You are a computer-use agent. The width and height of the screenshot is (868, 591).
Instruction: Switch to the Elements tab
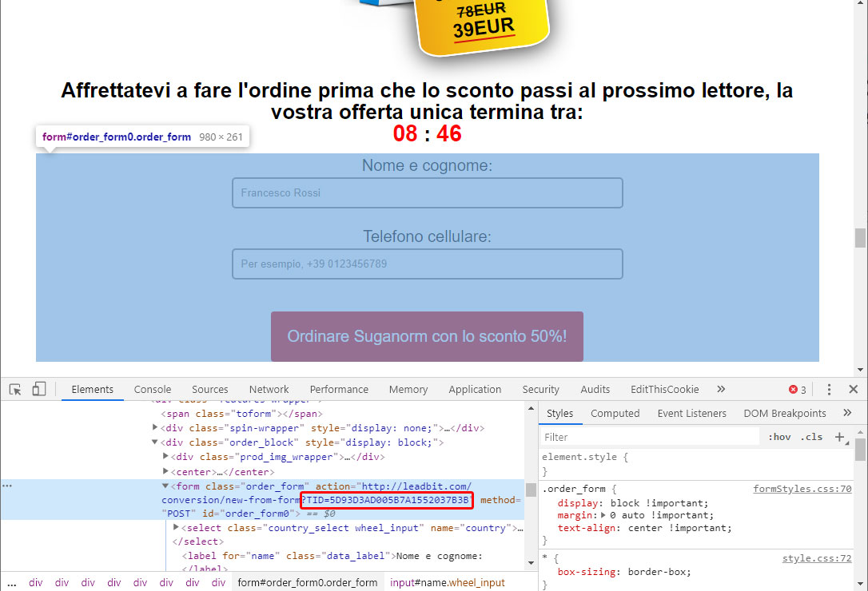tap(93, 390)
